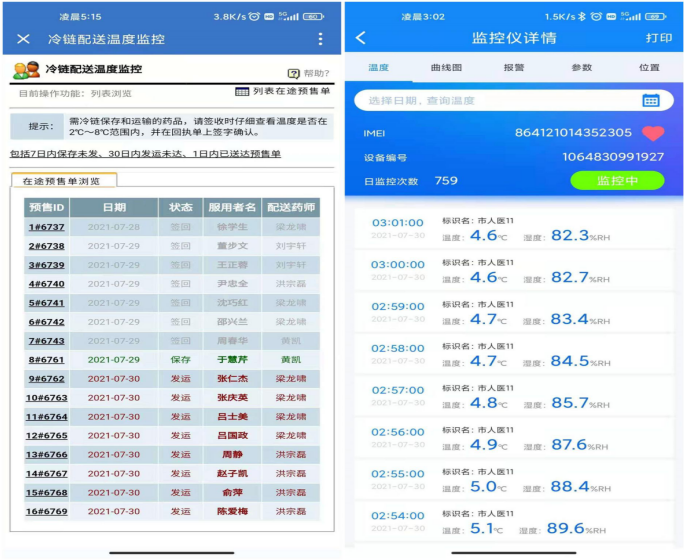
Task: Open the three-dot overflow menu
Action: [x=320, y=39]
